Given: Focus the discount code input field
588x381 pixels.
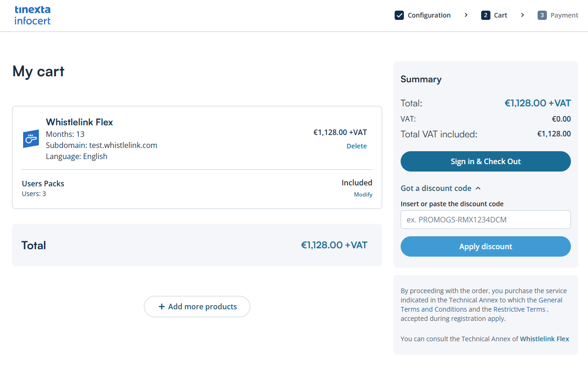Looking at the screenshot, I should [x=485, y=220].
